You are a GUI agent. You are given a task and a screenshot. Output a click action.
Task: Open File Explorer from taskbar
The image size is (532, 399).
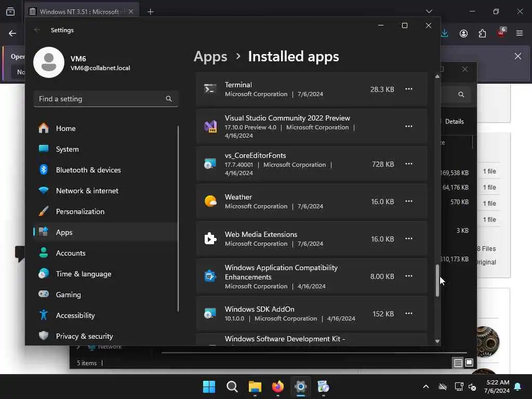255,387
